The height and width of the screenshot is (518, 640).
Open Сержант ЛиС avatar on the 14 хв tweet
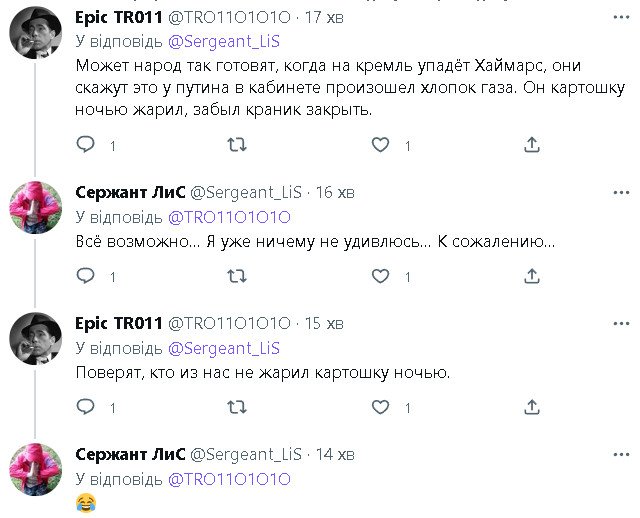36,470
